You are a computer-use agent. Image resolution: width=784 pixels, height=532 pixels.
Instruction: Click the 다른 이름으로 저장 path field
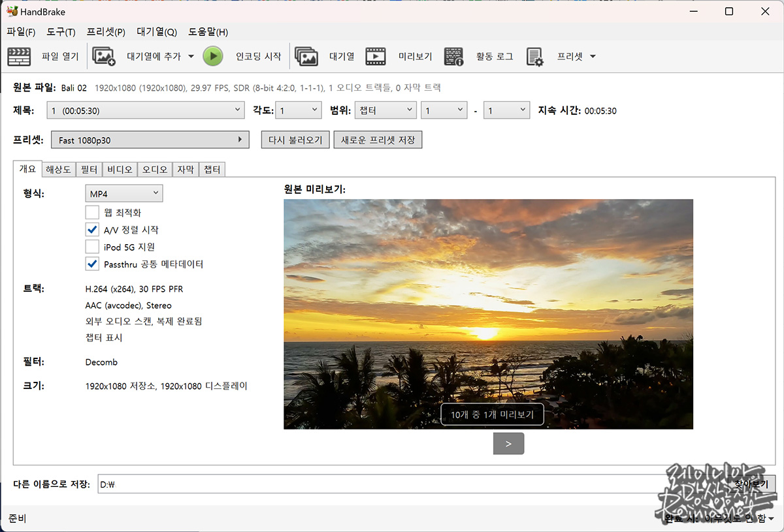click(392, 484)
